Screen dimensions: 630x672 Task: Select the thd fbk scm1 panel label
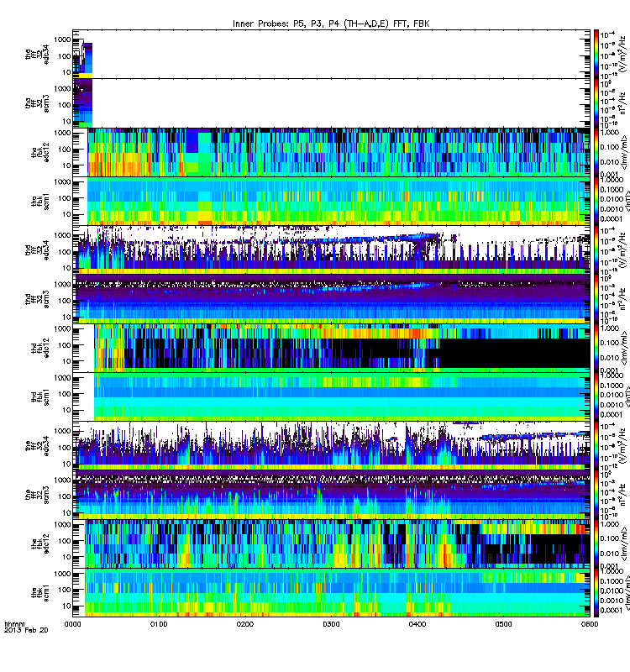pos(40,397)
